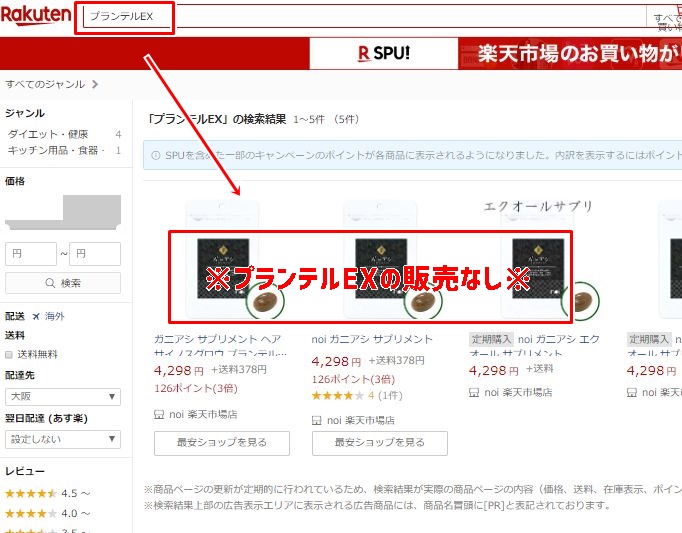Click the minimum price input field
The image size is (682, 533).
pos(31,254)
